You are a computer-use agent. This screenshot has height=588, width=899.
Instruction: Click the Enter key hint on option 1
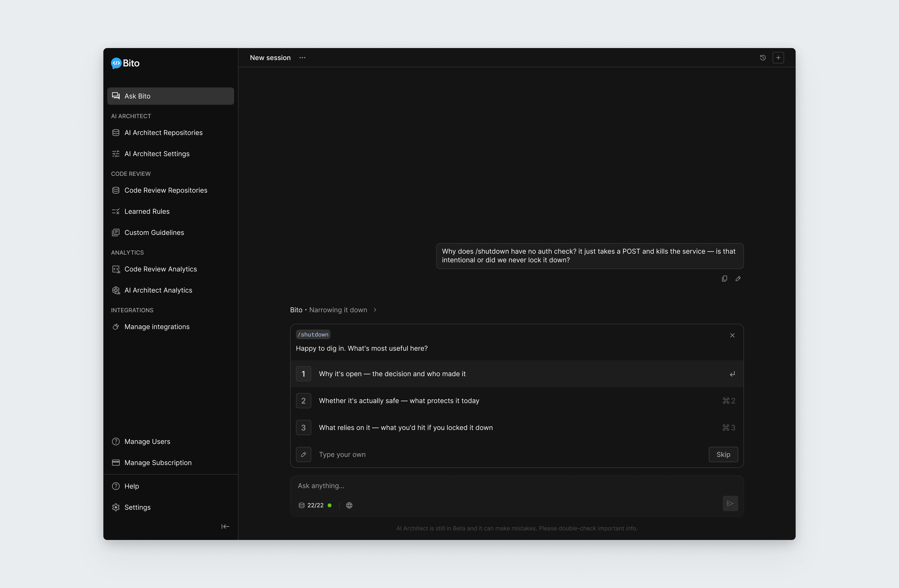(x=732, y=374)
